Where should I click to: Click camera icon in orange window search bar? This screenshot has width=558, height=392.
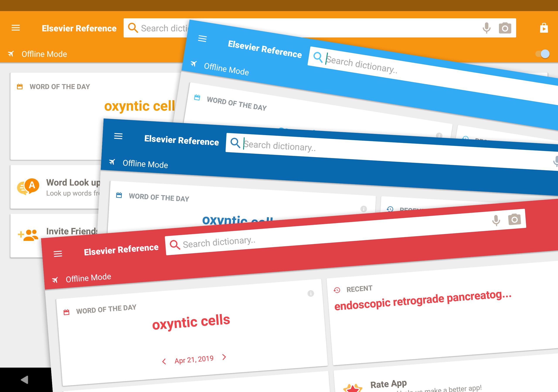(505, 28)
